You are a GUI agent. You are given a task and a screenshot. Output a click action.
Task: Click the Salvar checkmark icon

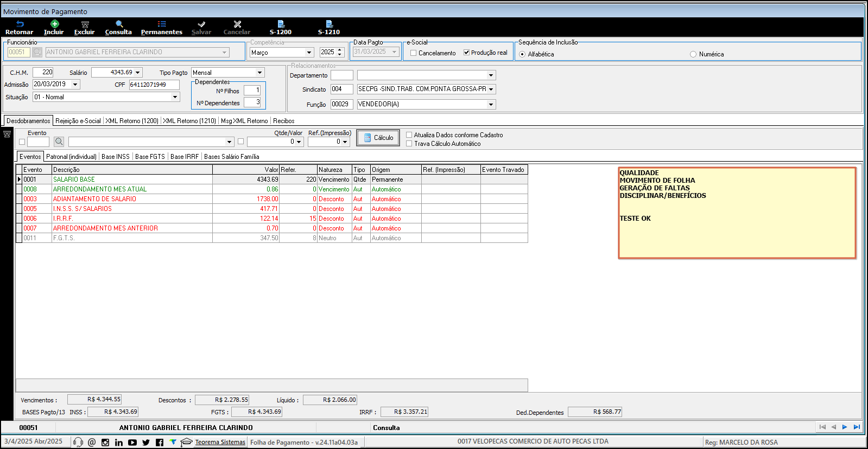tap(201, 24)
